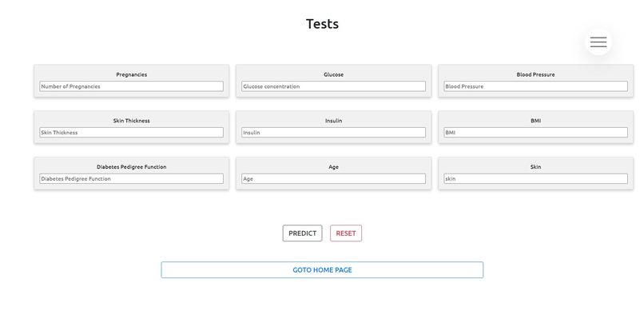Open the hamburger menu icon
644x311 pixels.
click(598, 42)
